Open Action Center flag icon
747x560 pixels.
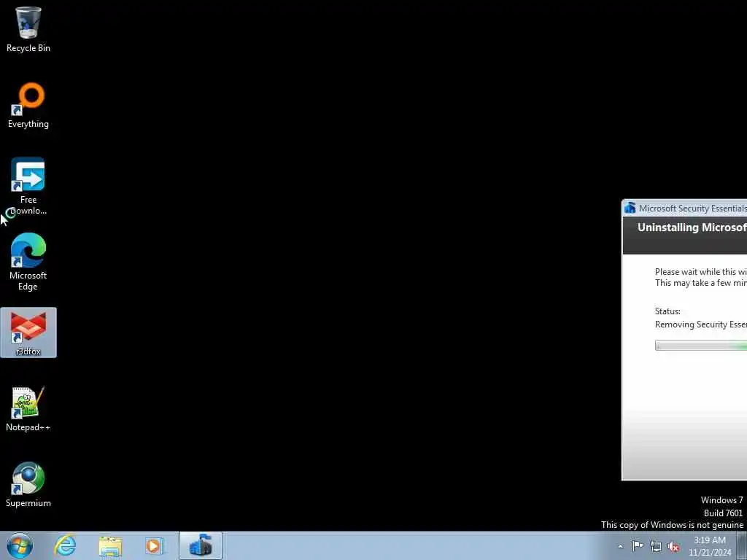(638, 546)
